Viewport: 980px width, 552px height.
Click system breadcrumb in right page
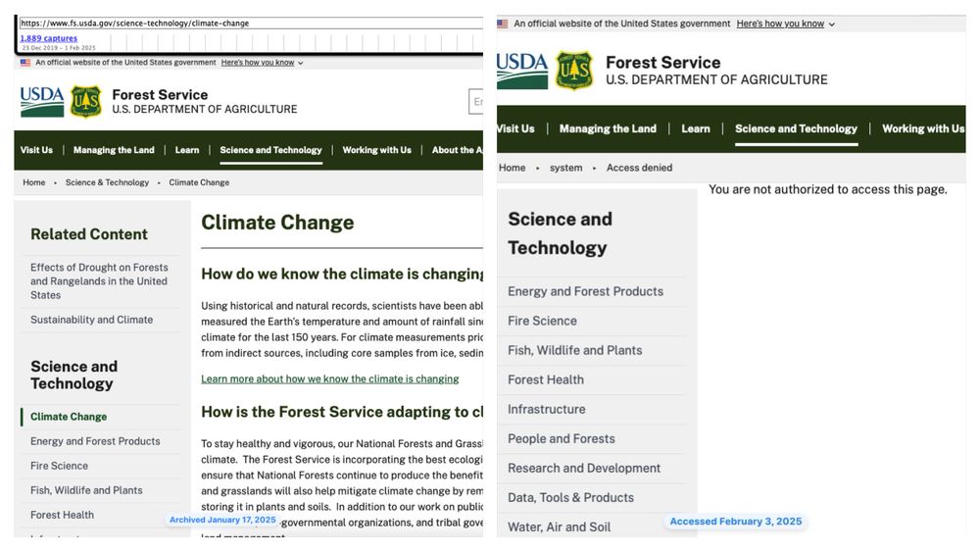click(565, 168)
